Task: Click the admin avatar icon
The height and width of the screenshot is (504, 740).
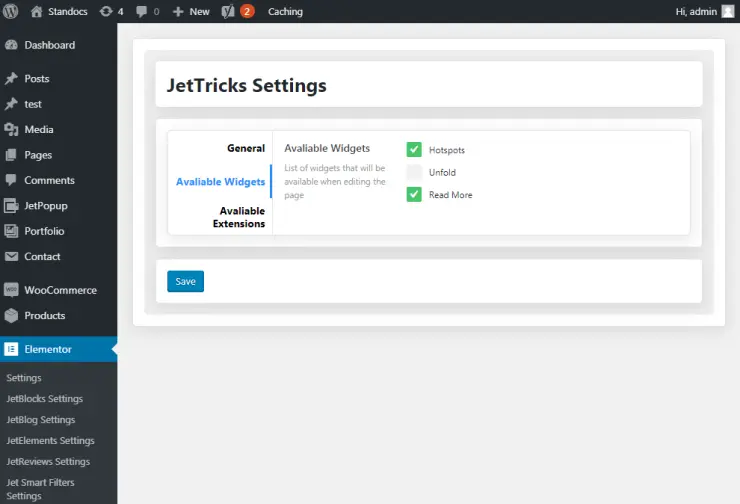Action: coord(728,11)
